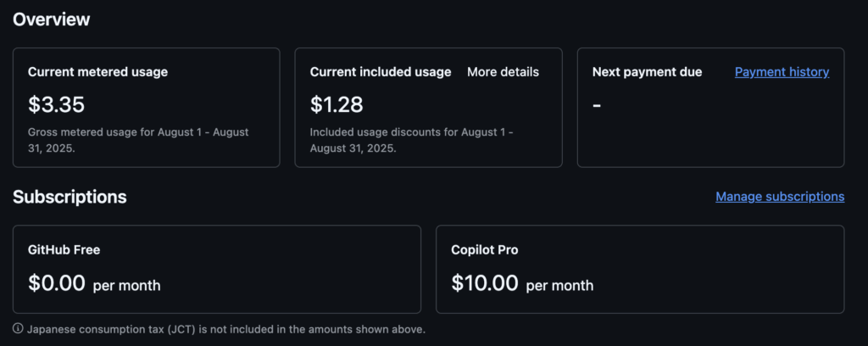
Task: Click the Overview heading
Action: 51,20
